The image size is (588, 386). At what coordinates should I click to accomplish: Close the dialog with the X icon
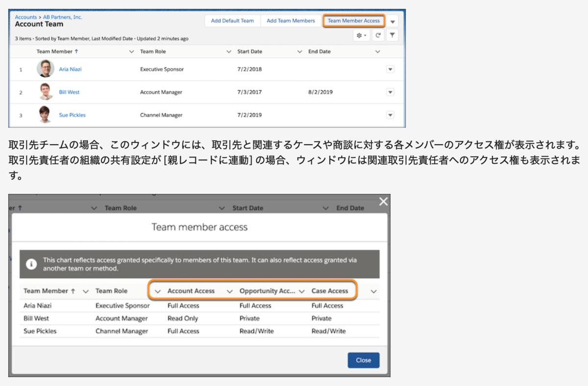coord(383,201)
